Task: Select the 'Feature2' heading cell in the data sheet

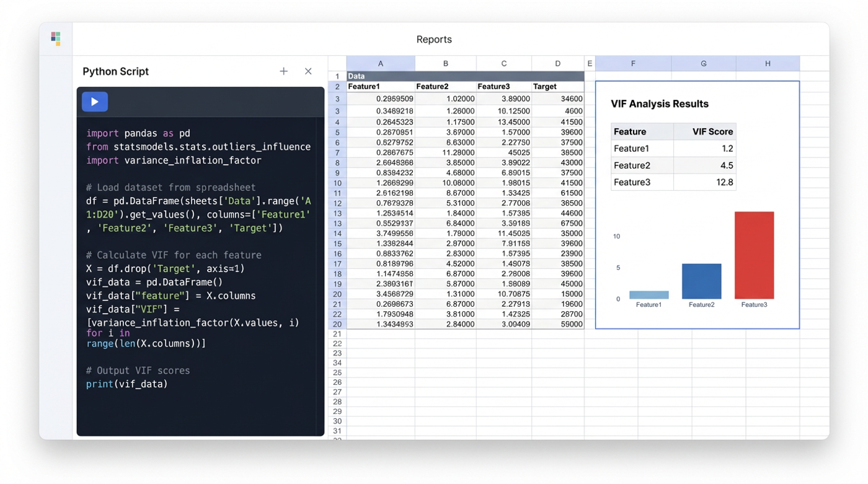Action: click(445, 87)
